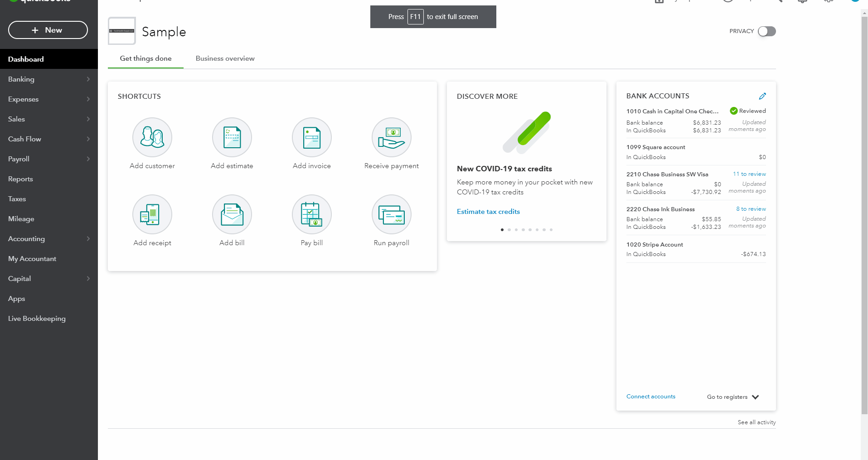868x460 pixels.
Task: Click the -$7,730.92 QuickBooks balance
Action: (x=706, y=192)
